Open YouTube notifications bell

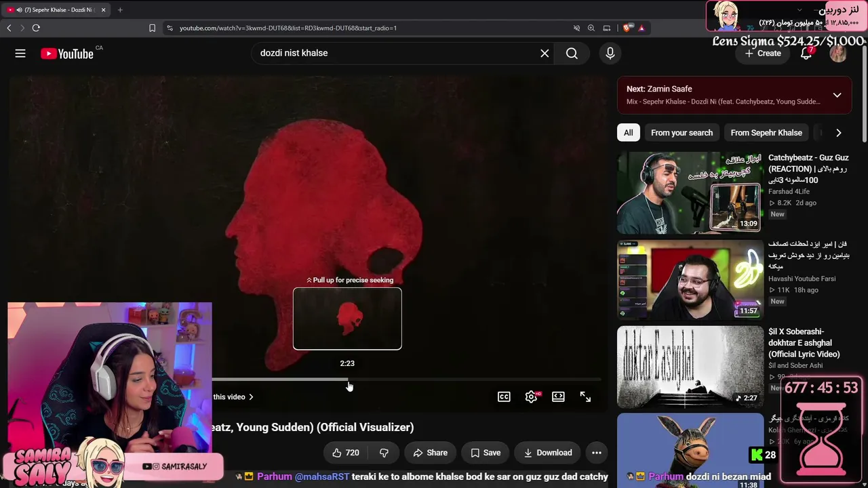pos(806,54)
